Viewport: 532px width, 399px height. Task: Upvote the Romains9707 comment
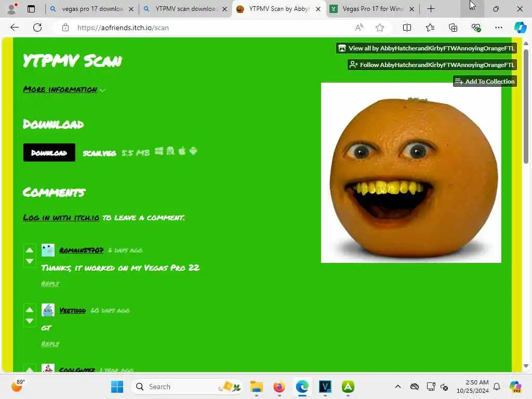pos(30,250)
